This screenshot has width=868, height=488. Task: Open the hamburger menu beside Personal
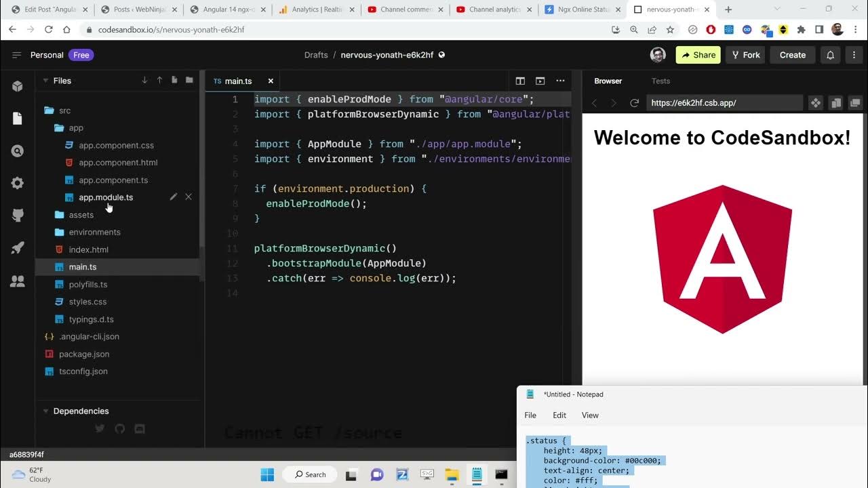16,55
